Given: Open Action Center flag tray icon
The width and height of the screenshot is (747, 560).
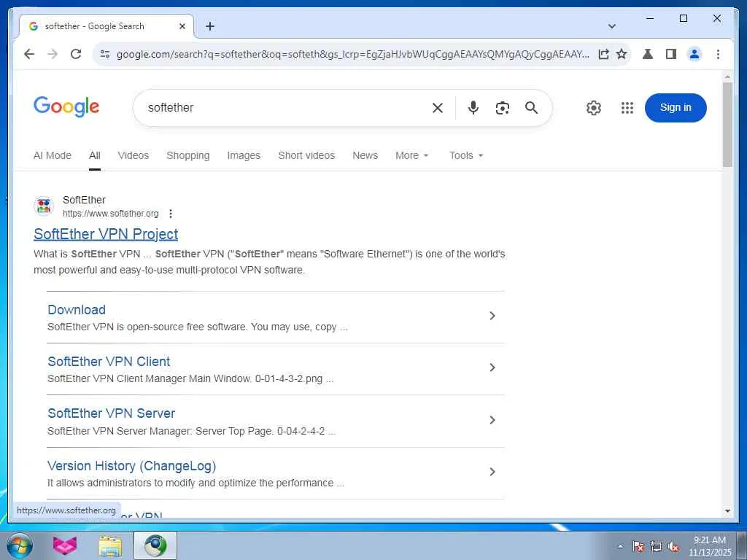Looking at the screenshot, I should tap(638, 546).
